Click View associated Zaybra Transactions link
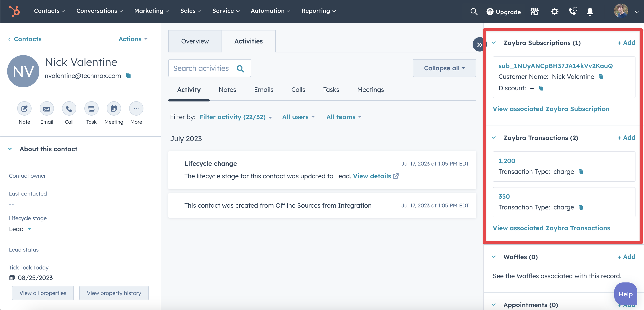 point(551,228)
